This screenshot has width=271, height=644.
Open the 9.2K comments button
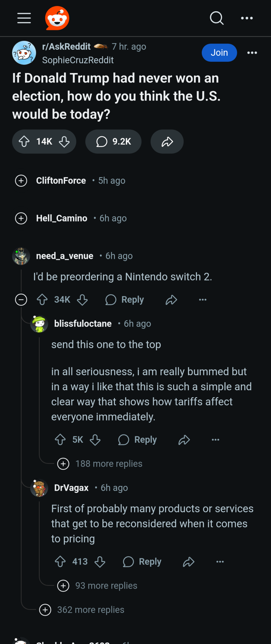click(113, 141)
